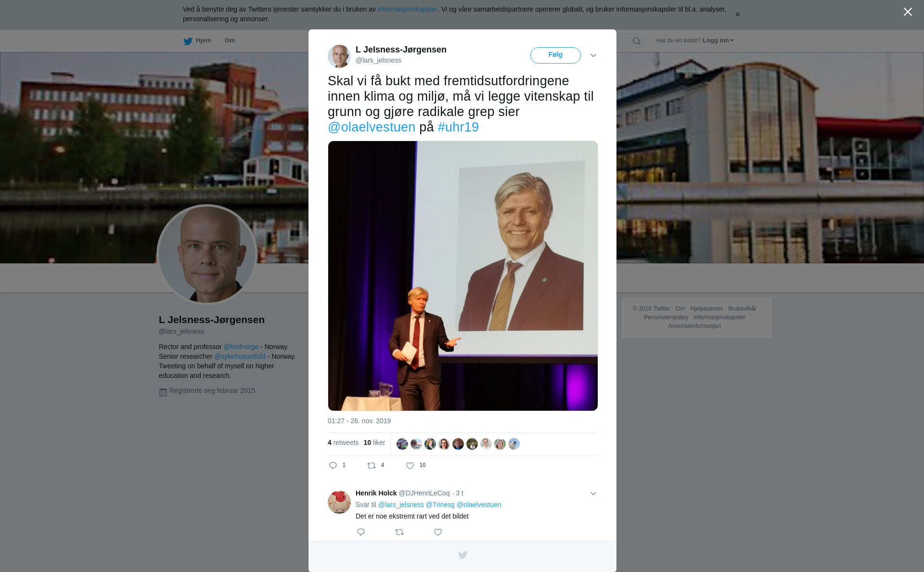Open the Om menu item
Image resolution: width=924 pixels, height=572 pixels.
coord(230,40)
